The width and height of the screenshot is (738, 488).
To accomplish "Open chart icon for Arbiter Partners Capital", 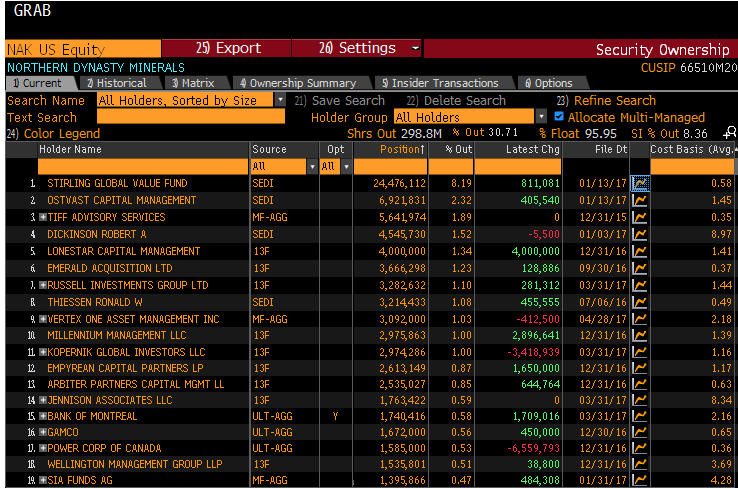I will pos(640,384).
